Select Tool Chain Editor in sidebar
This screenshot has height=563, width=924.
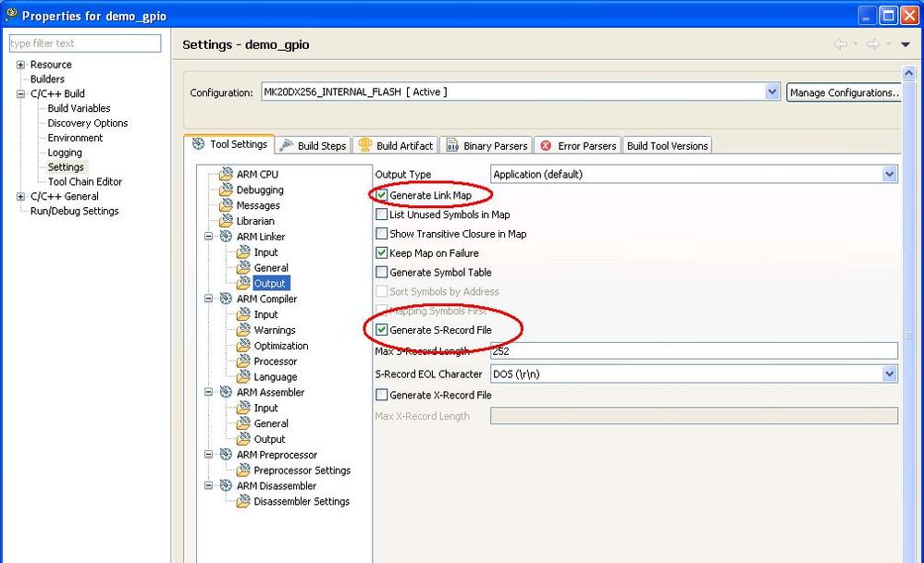85,182
